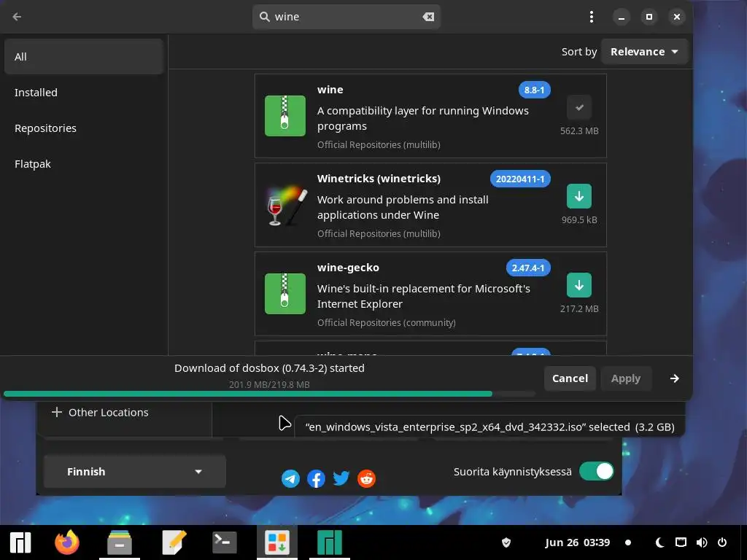The width and height of the screenshot is (747, 560).
Task: Click the 217.2 MB size label
Action: (579, 308)
